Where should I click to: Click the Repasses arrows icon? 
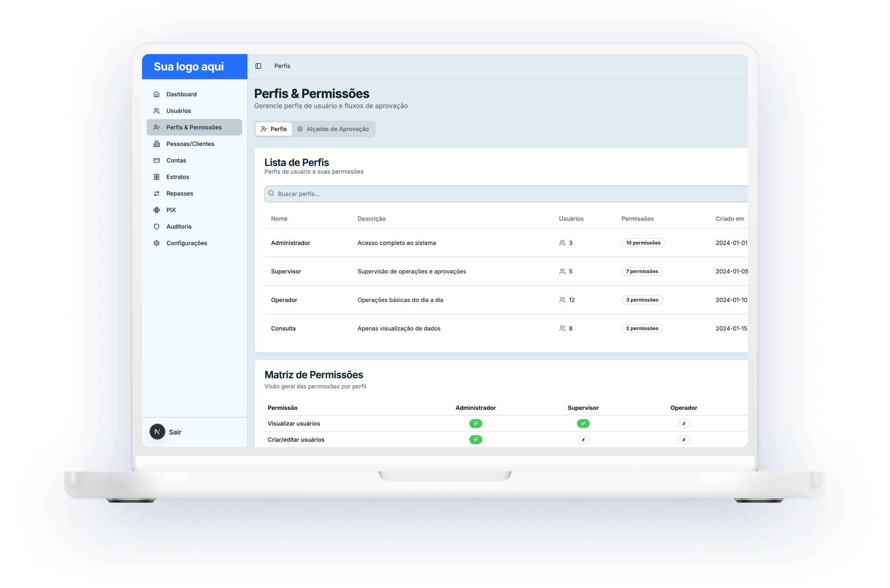[x=157, y=193]
